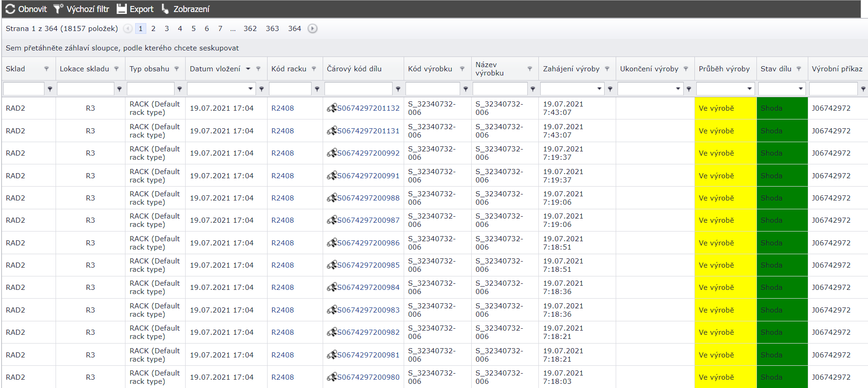
Task: Click filter icon in Stav dílu header
Action: click(799, 69)
